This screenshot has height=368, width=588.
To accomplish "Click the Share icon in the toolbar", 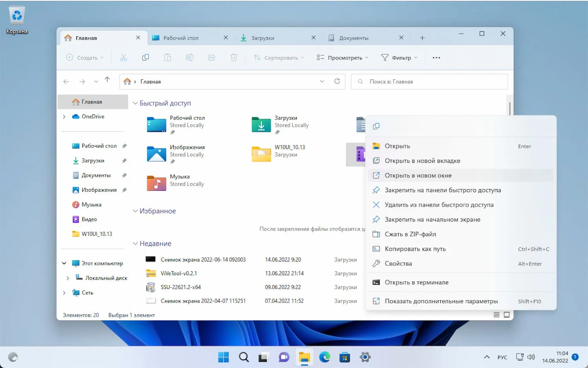I will click(212, 58).
